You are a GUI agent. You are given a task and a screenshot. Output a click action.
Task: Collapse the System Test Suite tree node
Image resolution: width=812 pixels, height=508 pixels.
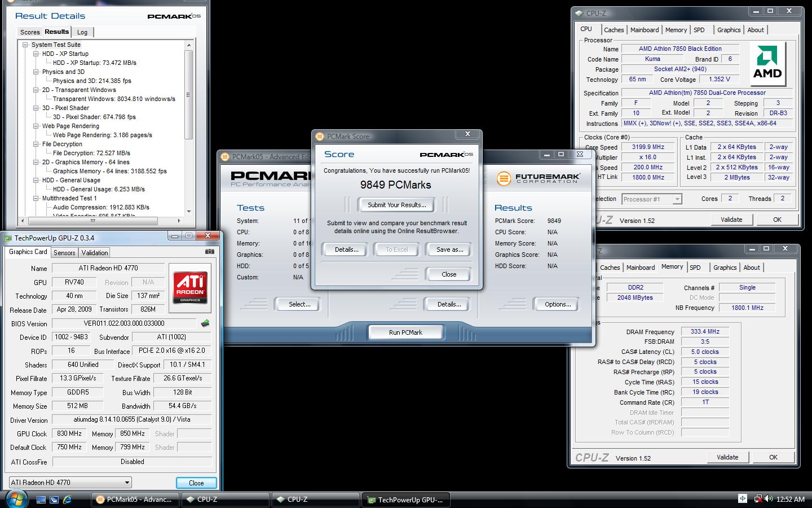[x=25, y=45]
